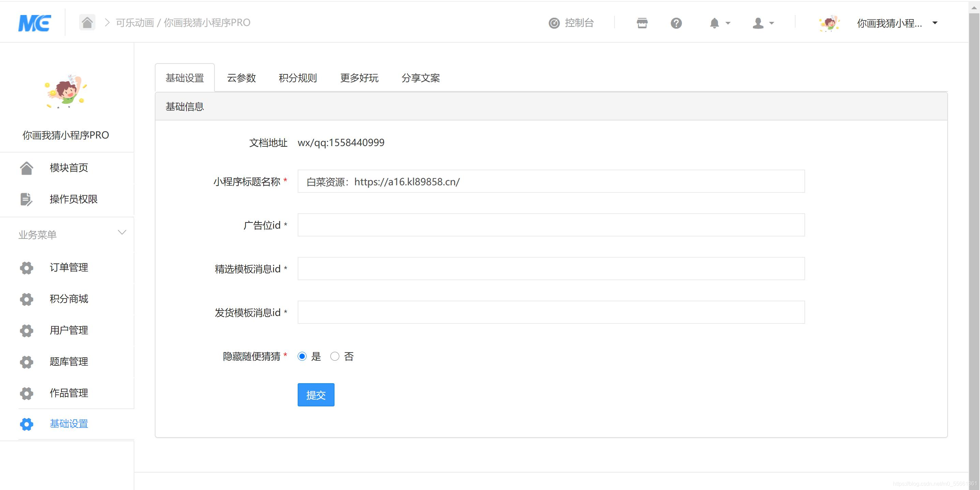
Task: Switch to the 云参数 tab
Action: click(241, 78)
